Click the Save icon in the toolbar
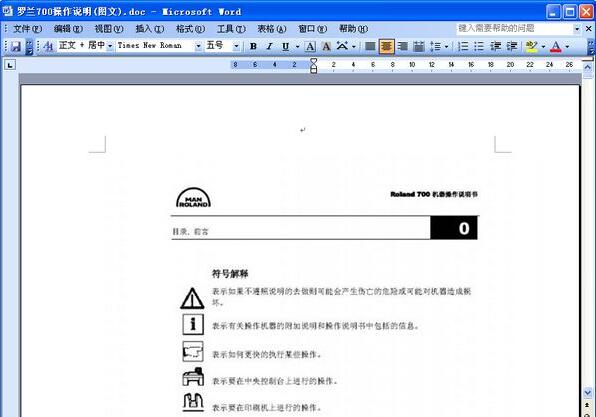 16,46
